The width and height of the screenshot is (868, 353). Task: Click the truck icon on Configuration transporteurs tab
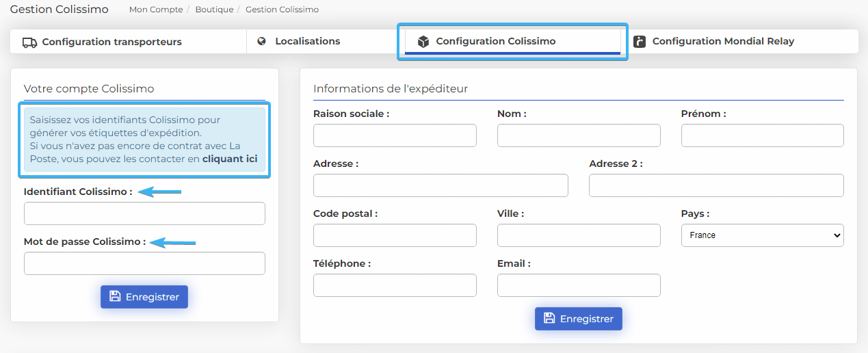click(29, 42)
